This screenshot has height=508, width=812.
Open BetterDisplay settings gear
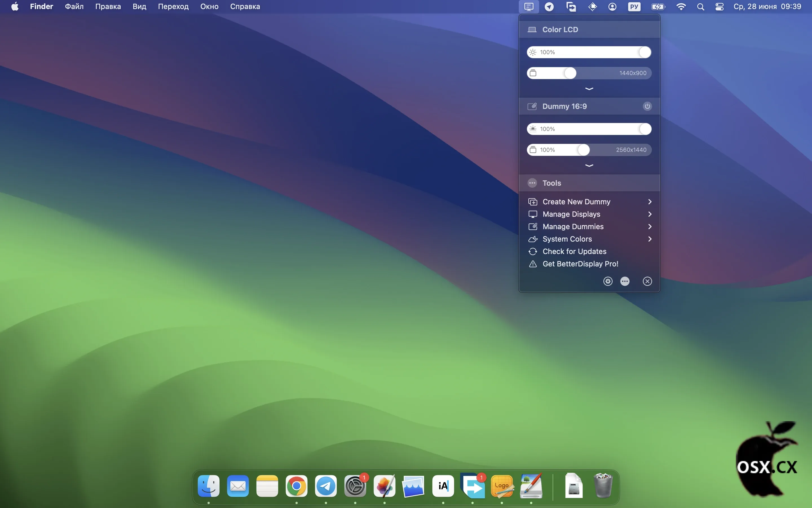(x=608, y=281)
